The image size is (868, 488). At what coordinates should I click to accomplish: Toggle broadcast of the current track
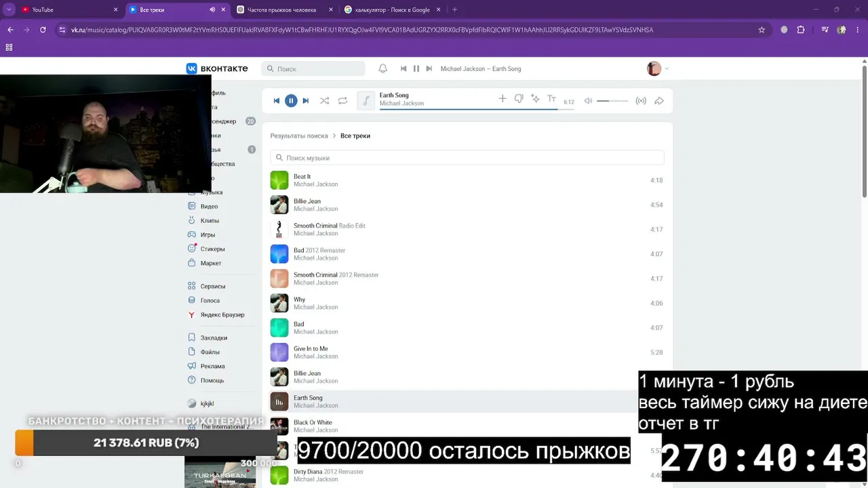(x=641, y=101)
